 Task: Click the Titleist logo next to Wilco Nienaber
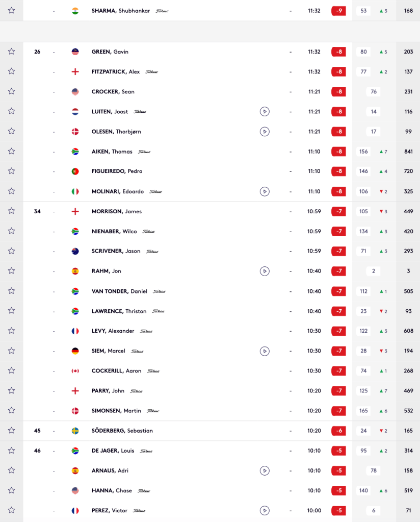[x=148, y=232]
